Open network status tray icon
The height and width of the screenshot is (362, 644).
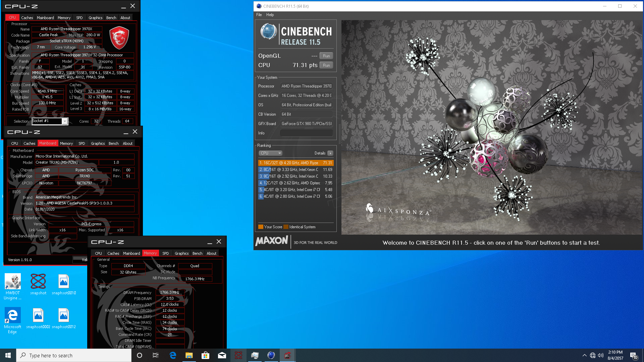[593, 355]
